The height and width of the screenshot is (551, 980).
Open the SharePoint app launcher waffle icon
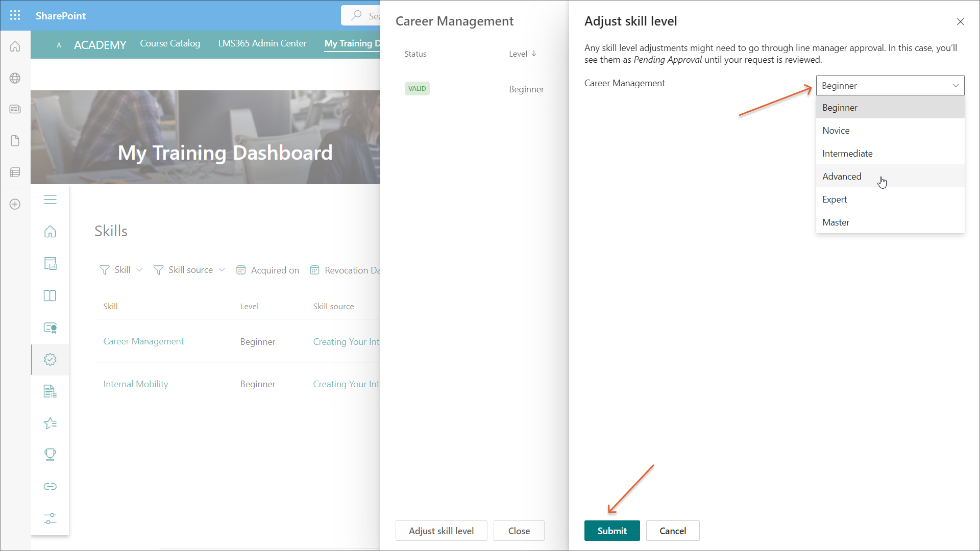(x=15, y=15)
